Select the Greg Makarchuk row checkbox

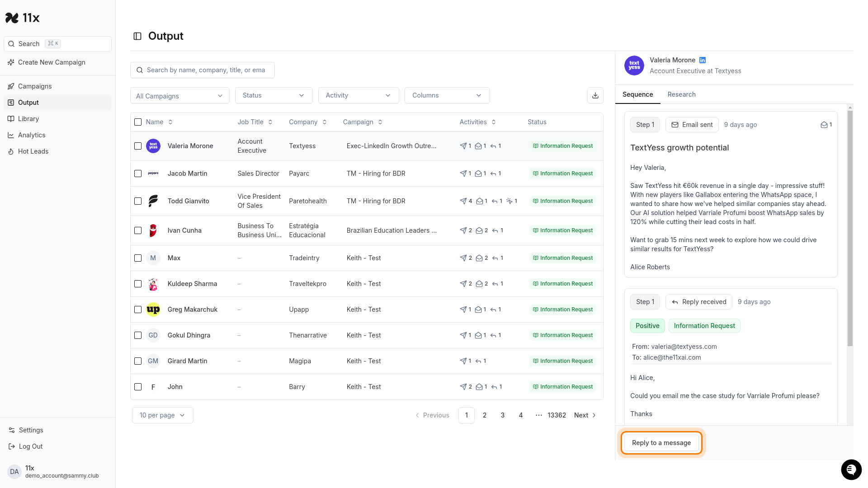click(x=138, y=310)
